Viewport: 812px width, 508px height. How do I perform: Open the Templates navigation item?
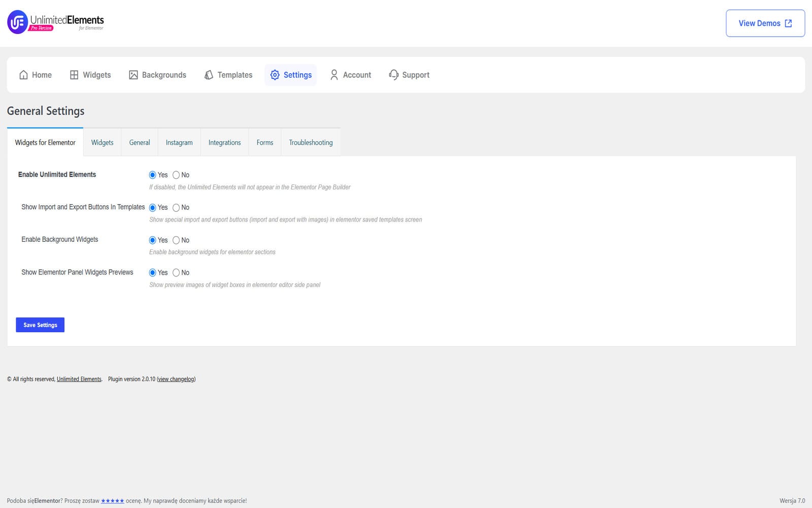(x=228, y=75)
